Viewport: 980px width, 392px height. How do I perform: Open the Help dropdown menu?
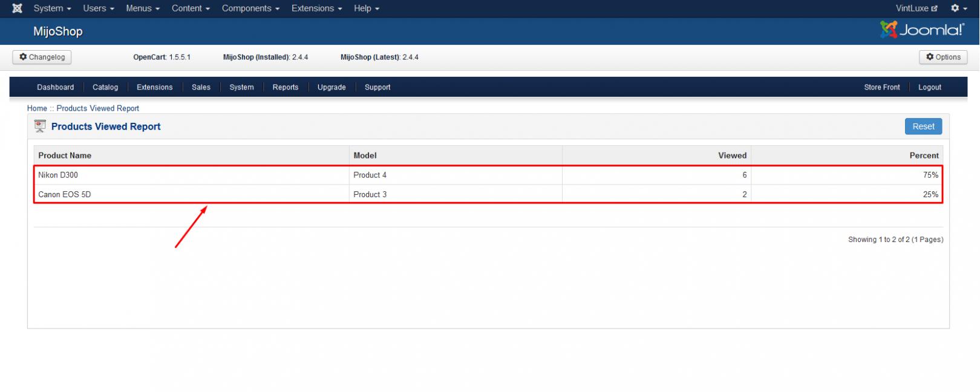coord(367,8)
